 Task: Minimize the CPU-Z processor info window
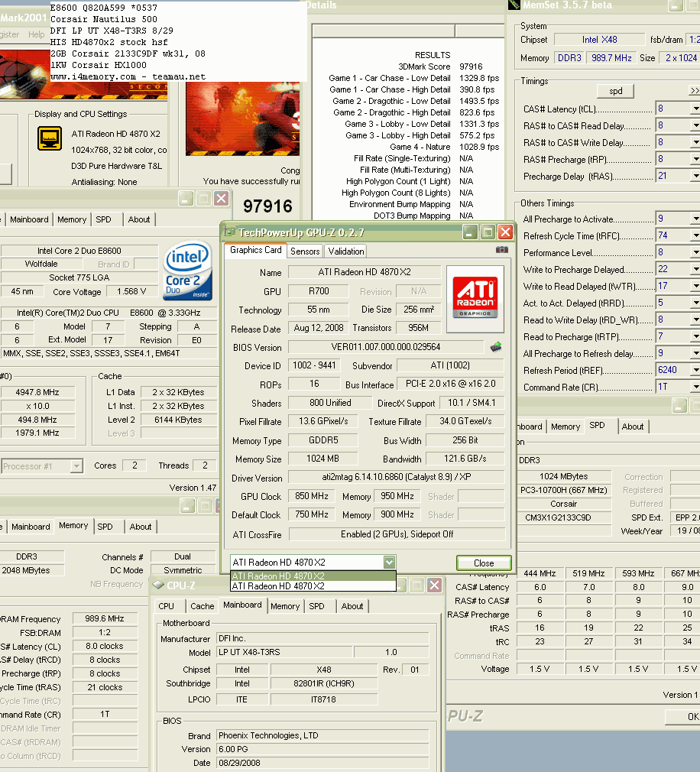coord(186,199)
